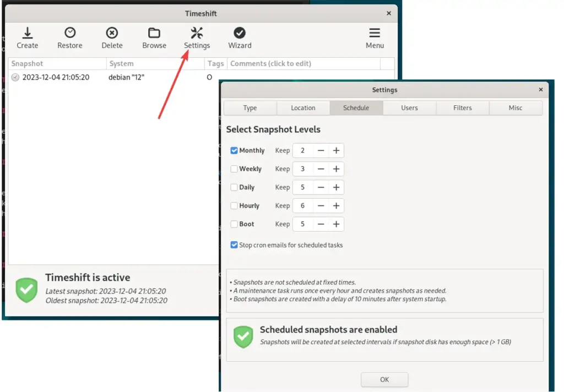Launch the setup Wizard
564x392 pixels.
click(x=240, y=38)
